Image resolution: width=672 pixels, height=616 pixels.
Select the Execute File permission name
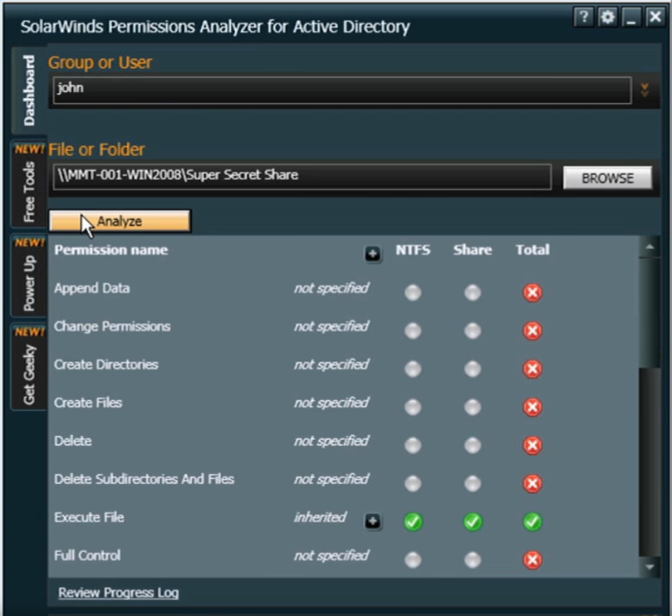point(89,517)
